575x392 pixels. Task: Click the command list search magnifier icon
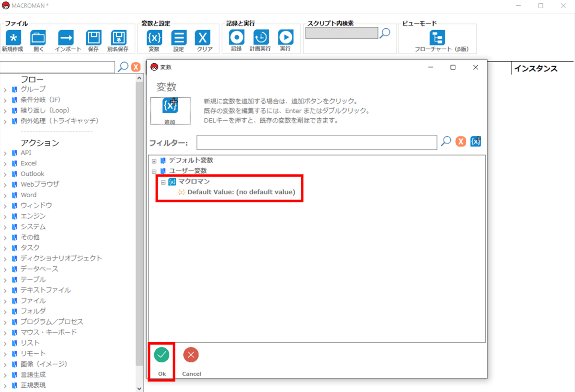pyautogui.click(x=123, y=67)
